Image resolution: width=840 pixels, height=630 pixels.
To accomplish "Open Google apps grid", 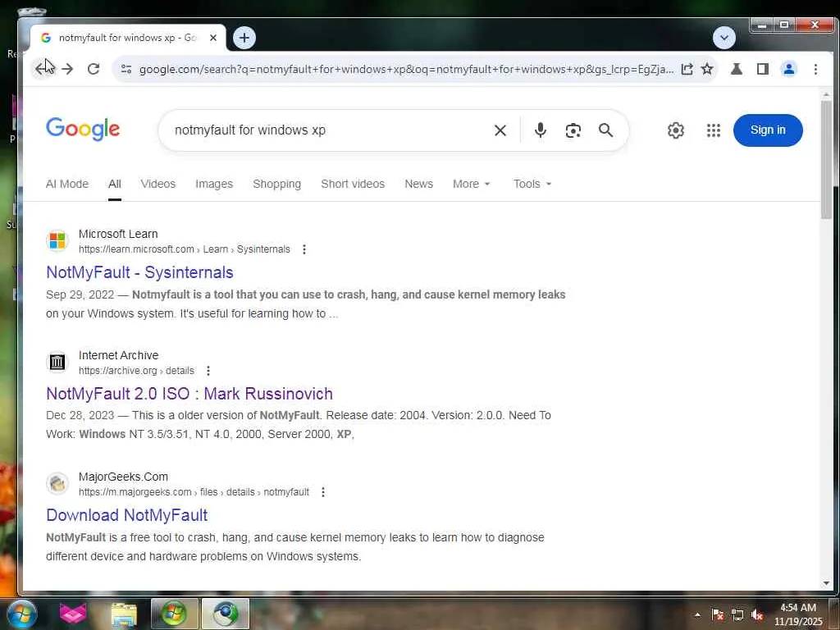I will click(713, 130).
